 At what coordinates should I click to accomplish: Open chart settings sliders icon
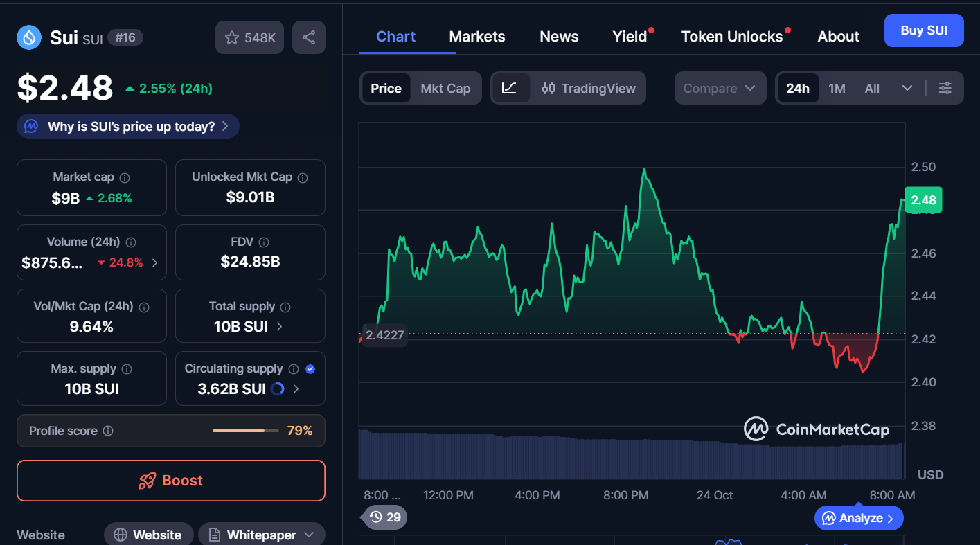point(945,88)
